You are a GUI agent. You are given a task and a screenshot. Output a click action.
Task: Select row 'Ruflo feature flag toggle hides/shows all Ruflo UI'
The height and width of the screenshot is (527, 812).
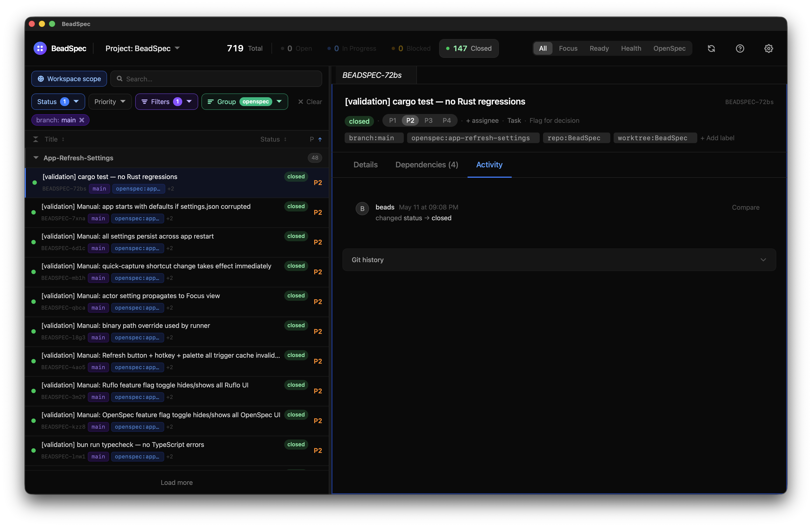[x=177, y=391]
